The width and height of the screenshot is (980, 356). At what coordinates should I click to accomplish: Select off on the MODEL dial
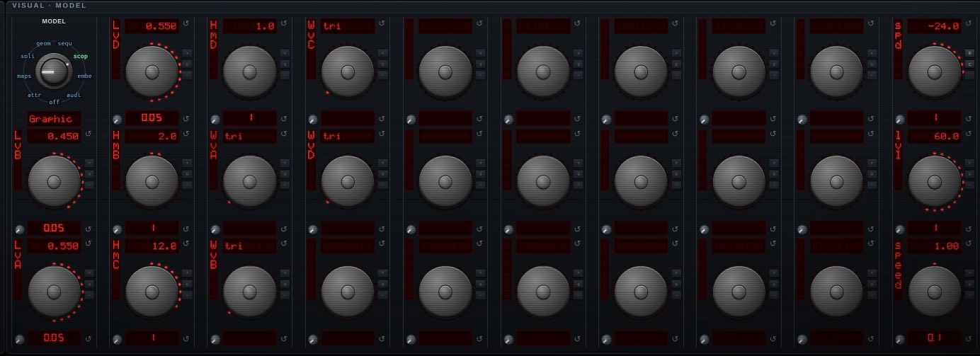click(x=55, y=102)
